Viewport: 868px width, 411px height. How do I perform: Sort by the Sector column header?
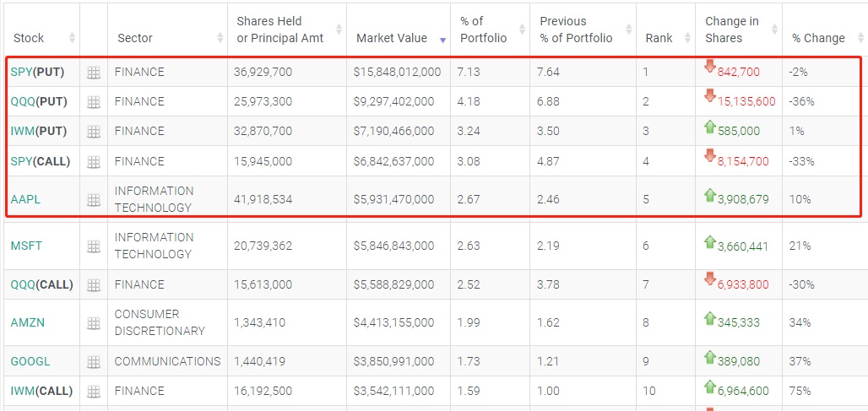pyautogui.click(x=135, y=38)
